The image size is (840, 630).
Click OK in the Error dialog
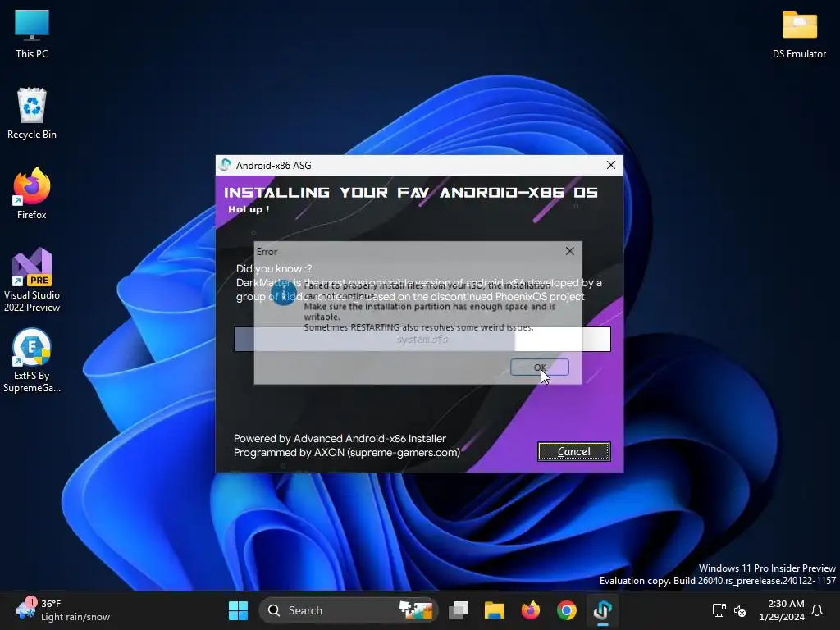tap(540, 367)
